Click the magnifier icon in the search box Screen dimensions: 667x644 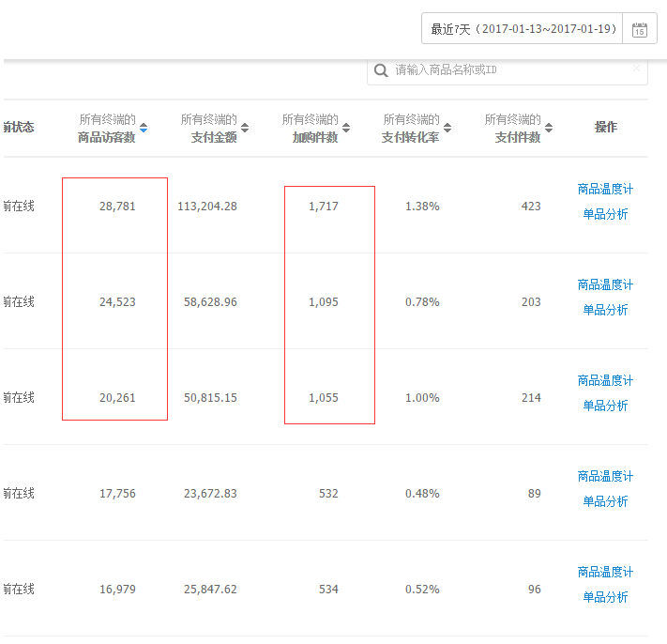click(381, 70)
